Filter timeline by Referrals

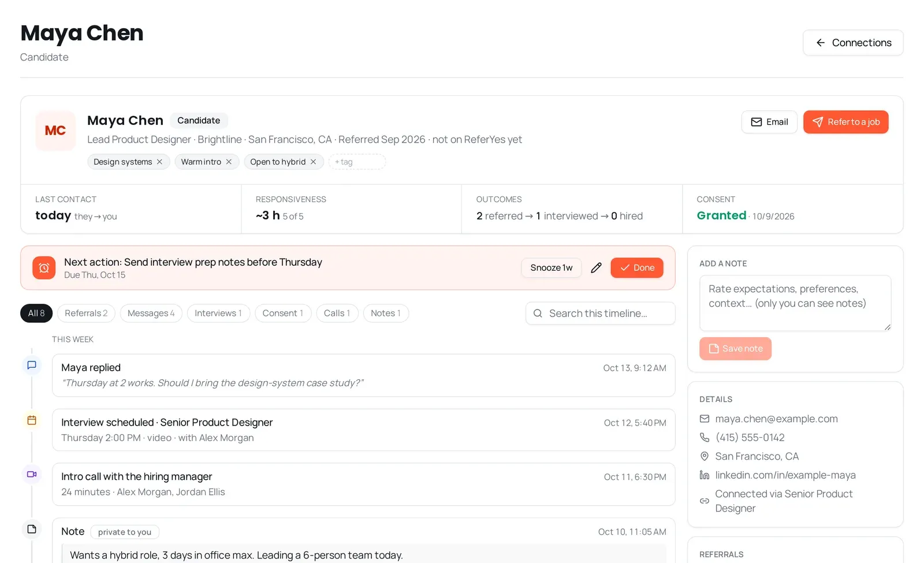[86, 313]
